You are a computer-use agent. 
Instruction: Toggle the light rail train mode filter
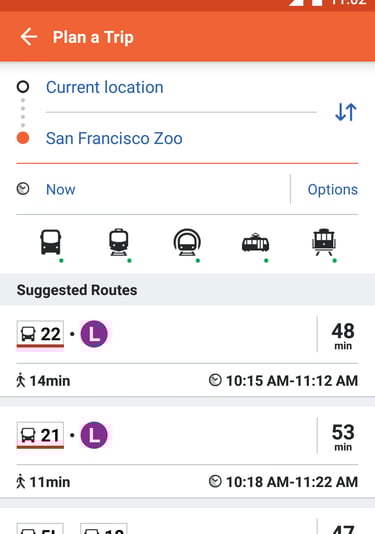coord(119,242)
